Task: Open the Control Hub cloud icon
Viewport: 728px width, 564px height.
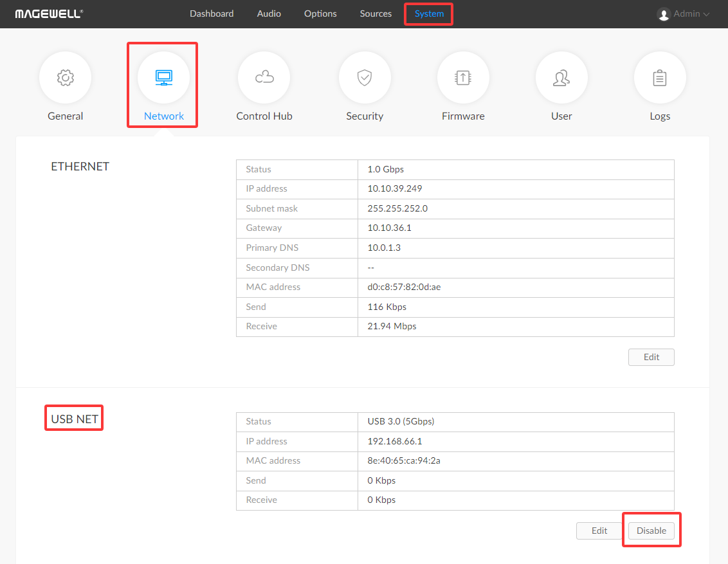Action: coord(264,78)
